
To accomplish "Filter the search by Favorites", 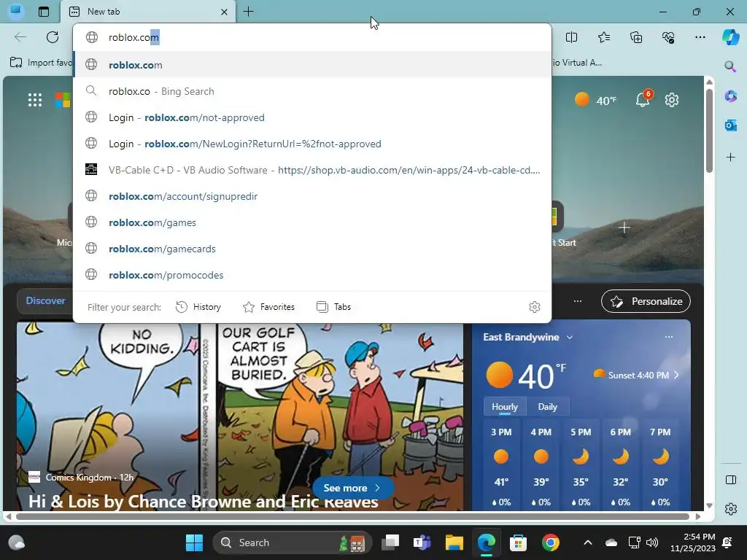I will tap(268, 307).
